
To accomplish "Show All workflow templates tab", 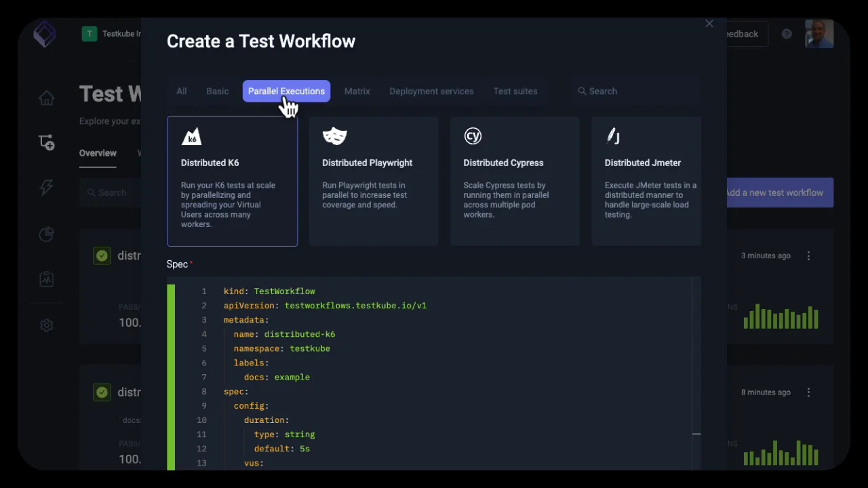I will tap(182, 91).
